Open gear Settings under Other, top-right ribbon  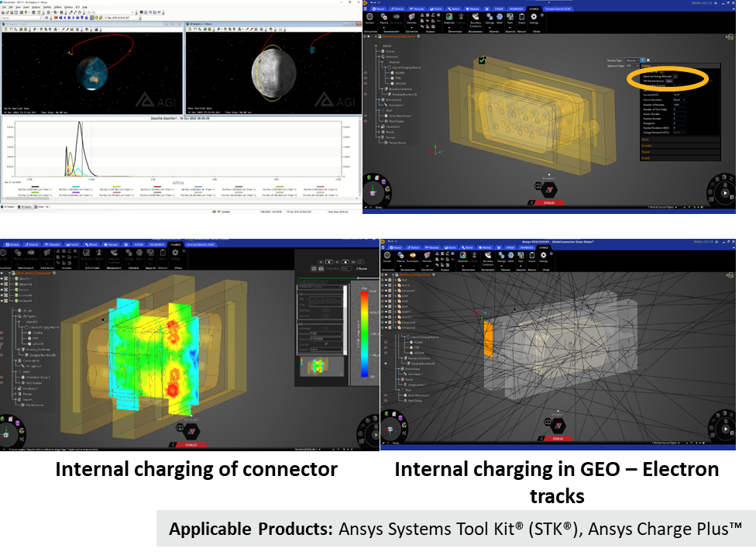coord(534,16)
